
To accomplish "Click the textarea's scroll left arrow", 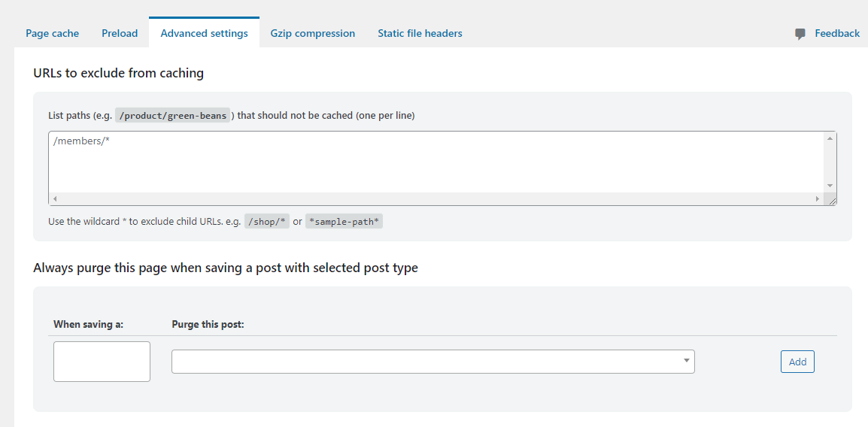I will [x=55, y=199].
